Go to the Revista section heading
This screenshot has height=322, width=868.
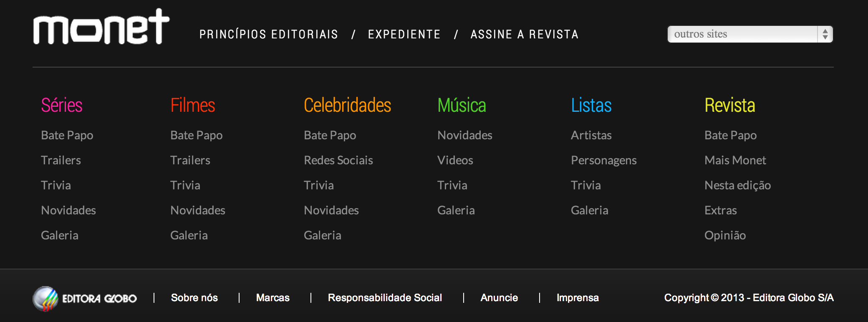[729, 105]
